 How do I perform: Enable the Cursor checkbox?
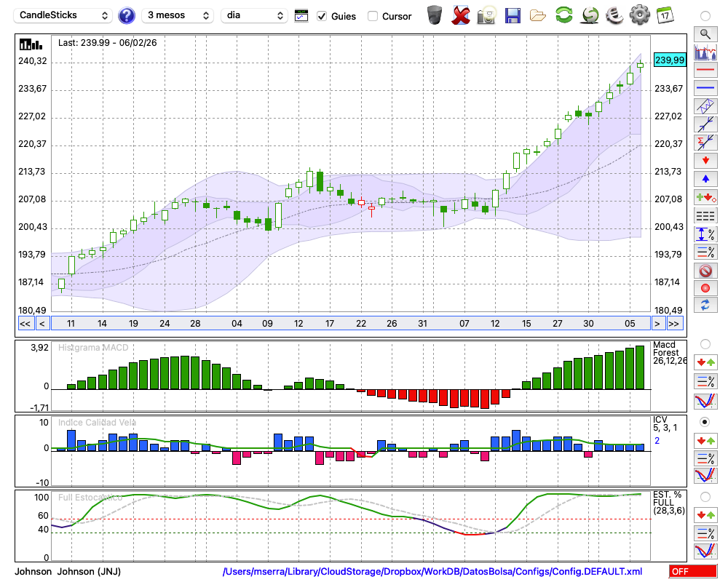tap(373, 16)
